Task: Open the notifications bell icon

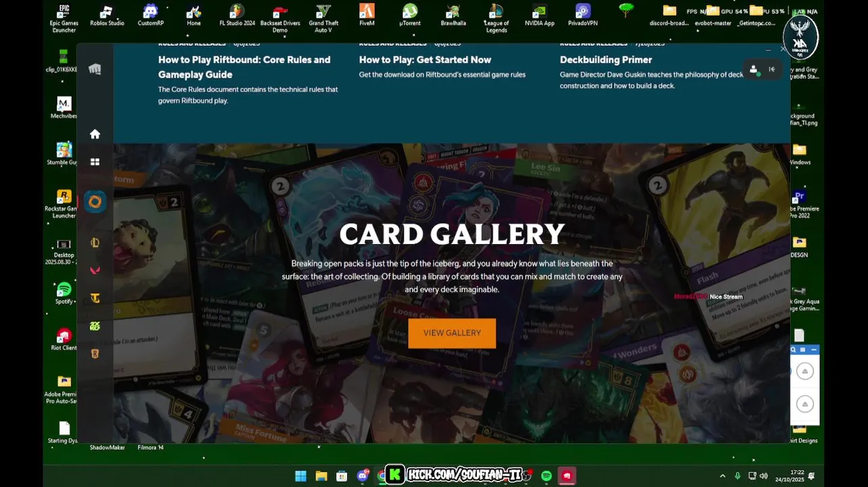Action: tap(811, 476)
